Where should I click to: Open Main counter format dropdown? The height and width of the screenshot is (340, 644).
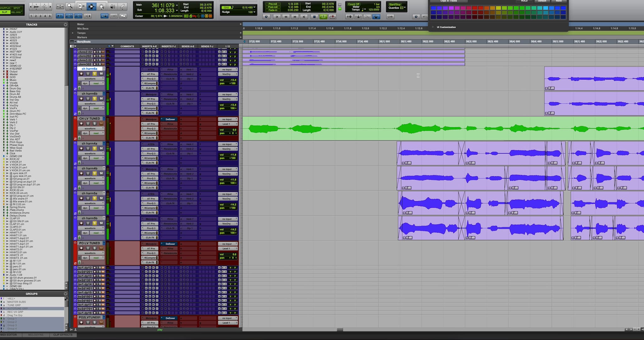pyautogui.click(x=177, y=5)
